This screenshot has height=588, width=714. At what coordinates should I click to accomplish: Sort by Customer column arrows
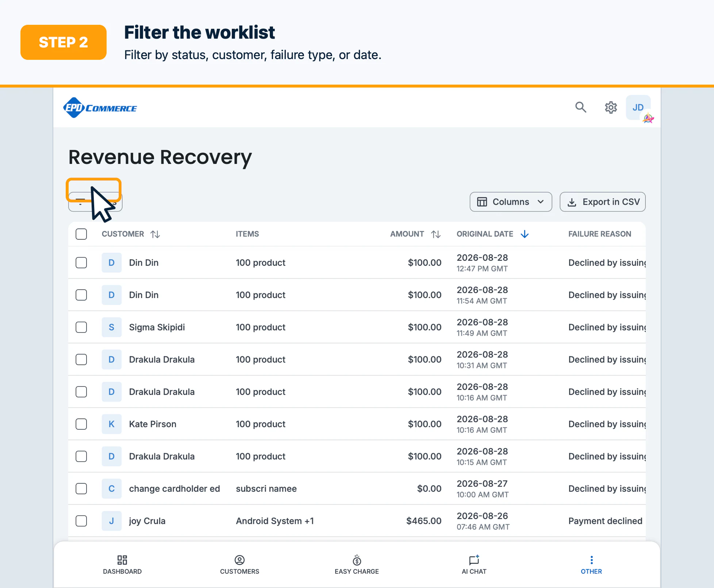tap(156, 234)
